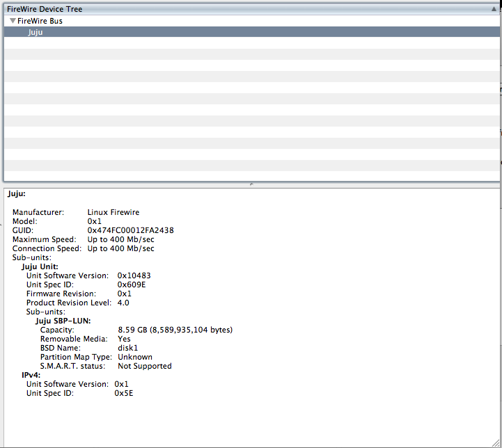This screenshot has width=502, height=448.
Task: Select the Juju device row
Action: [251, 32]
